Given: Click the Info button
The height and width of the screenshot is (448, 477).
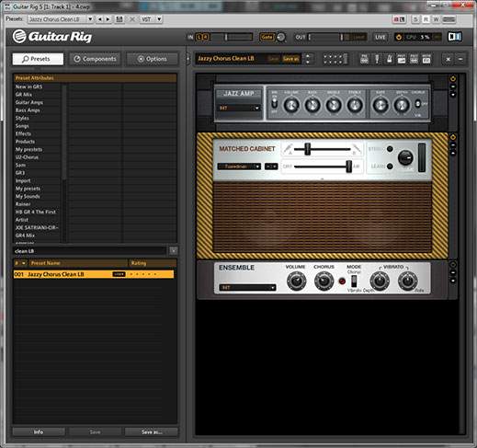Looking at the screenshot, I should 39,431.
